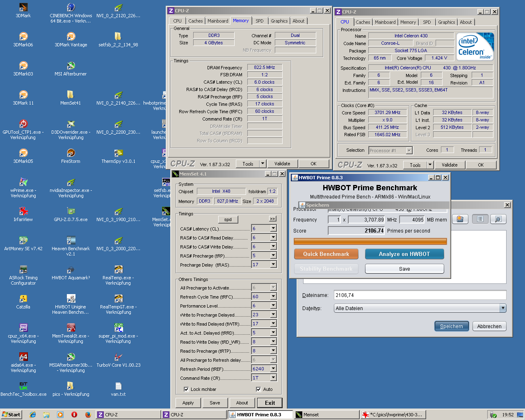Open Mainboard tab in left CPU-Z window
This screenshot has height=420, width=525.
(218, 21)
